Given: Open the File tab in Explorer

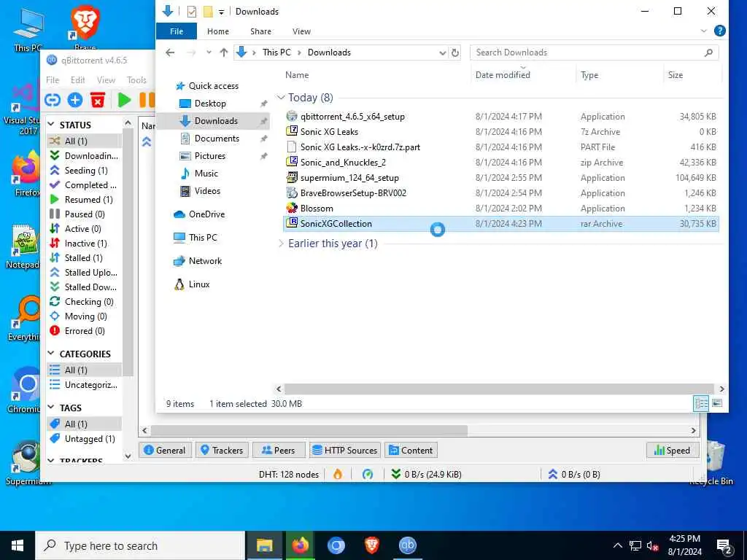Looking at the screenshot, I should [177, 31].
